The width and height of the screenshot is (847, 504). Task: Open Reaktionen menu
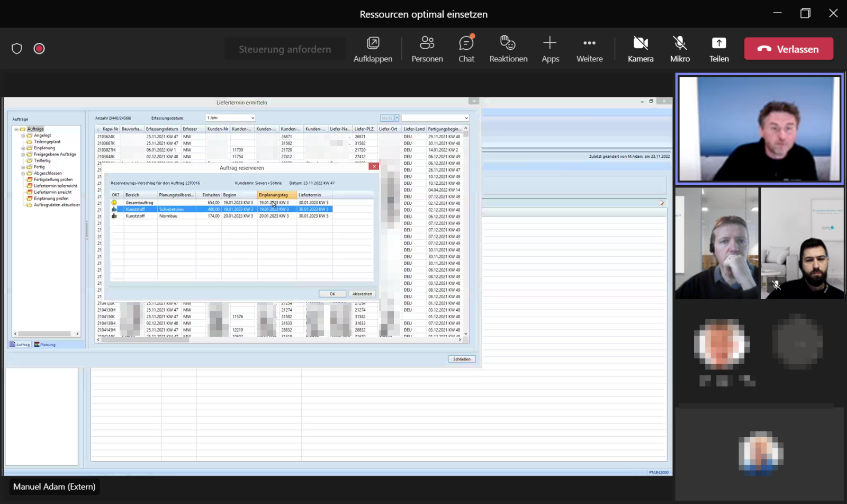pos(508,49)
